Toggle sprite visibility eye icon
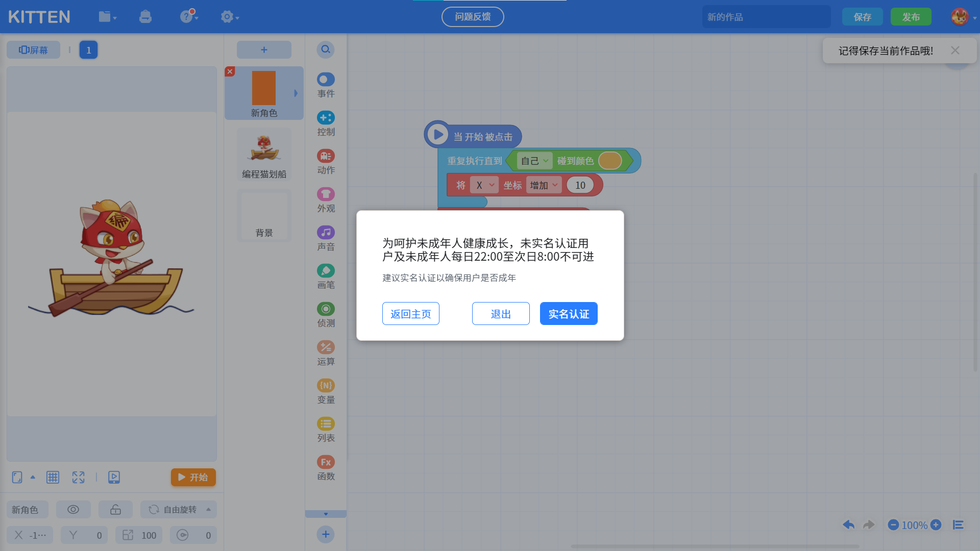 click(x=73, y=509)
